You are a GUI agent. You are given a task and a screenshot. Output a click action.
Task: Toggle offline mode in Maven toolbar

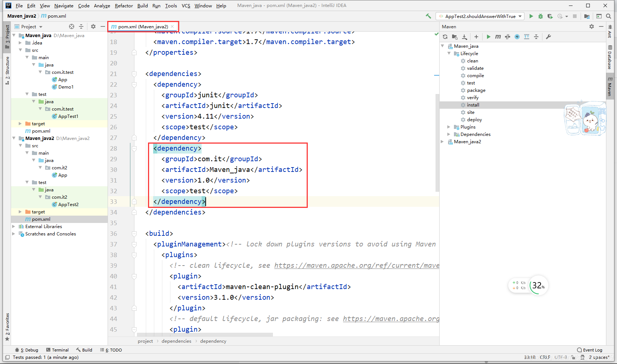point(508,37)
